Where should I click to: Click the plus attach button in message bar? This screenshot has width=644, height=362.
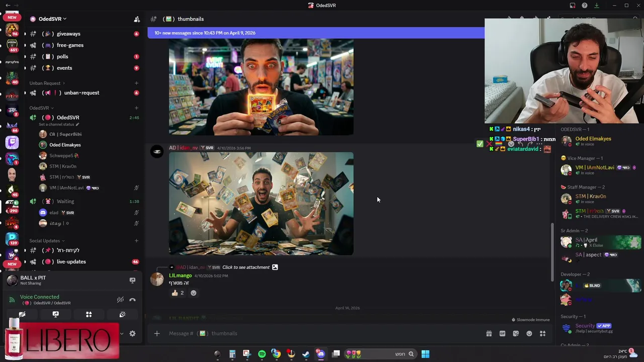[156, 333]
